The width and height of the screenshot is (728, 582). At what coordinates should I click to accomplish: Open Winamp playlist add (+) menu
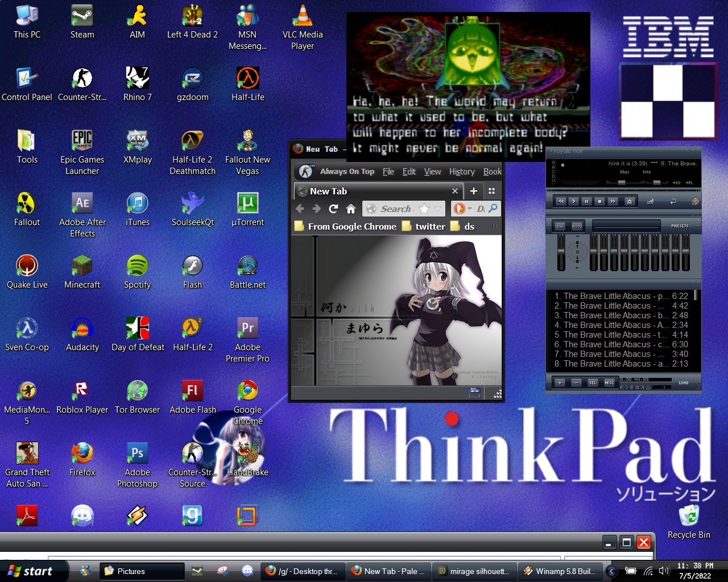coord(560,383)
